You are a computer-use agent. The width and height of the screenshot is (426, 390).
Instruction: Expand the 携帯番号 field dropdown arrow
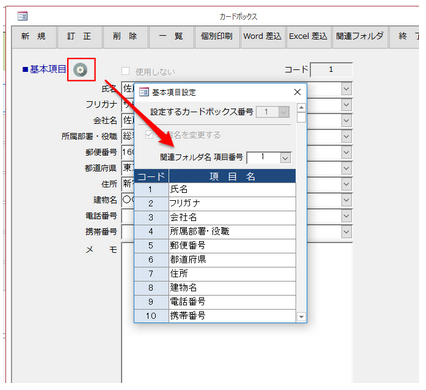(x=347, y=232)
